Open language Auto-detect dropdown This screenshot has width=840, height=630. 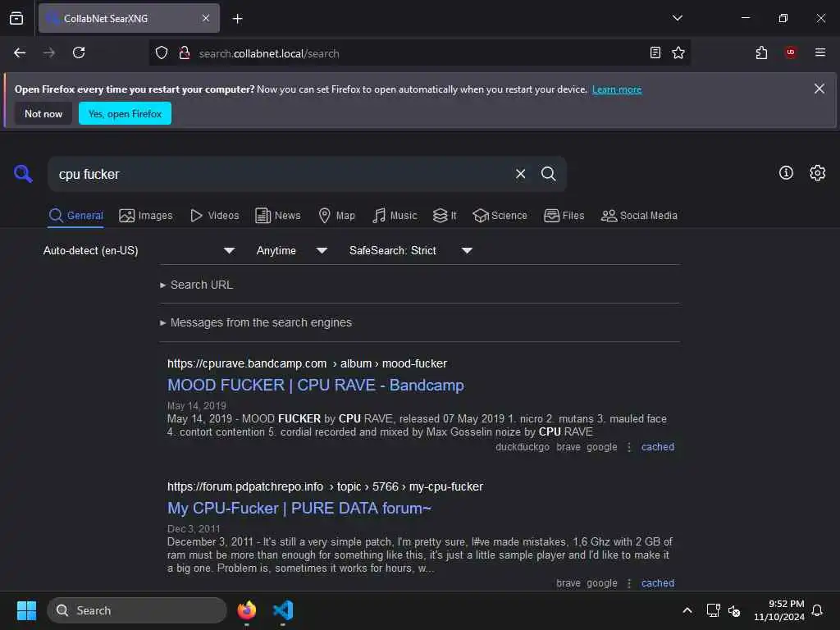tap(139, 251)
